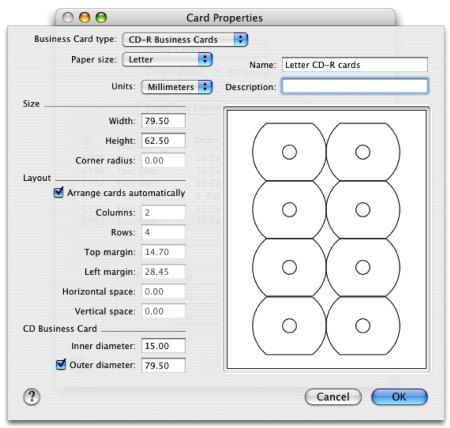This screenshot has height=428, width=450.
Task: Change the Units Millimeters dropdown
Action: pos(177,87)
